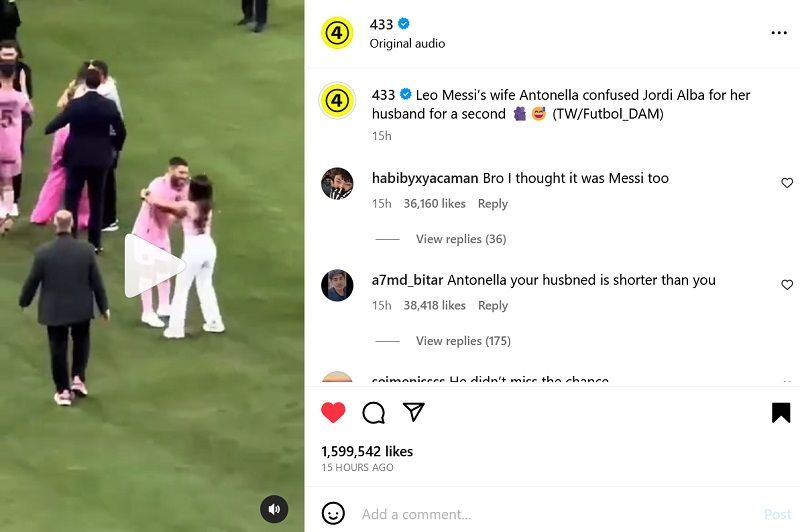This screenshot has width=800, height=532.
Task: Toggle the saved bookmark icon
Action: tap(781, 413)
